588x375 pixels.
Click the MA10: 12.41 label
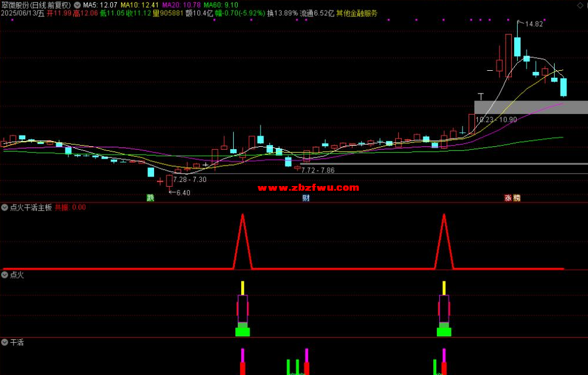point(139,5)
